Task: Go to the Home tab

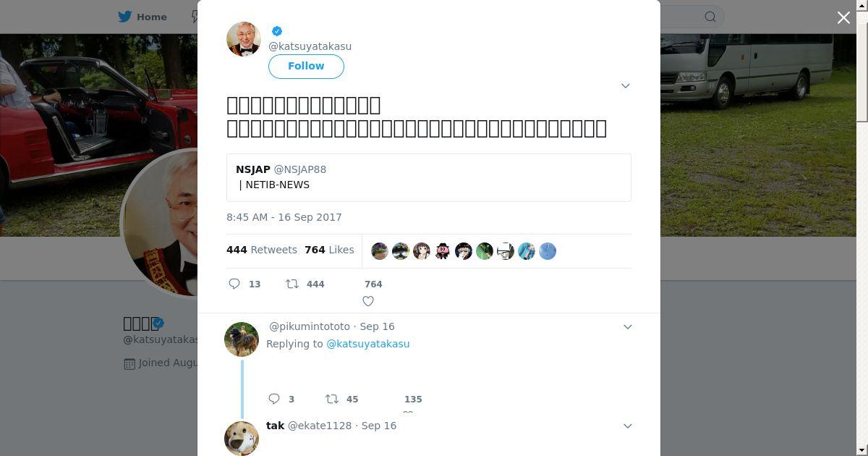Action: tap(152, 17)
